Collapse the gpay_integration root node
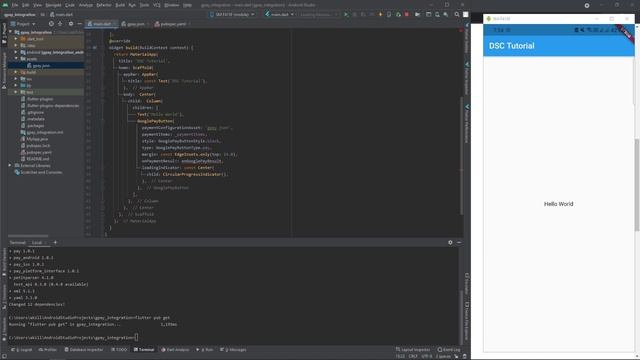The height and width of the screenshot is (360, 640). [10, 32]
